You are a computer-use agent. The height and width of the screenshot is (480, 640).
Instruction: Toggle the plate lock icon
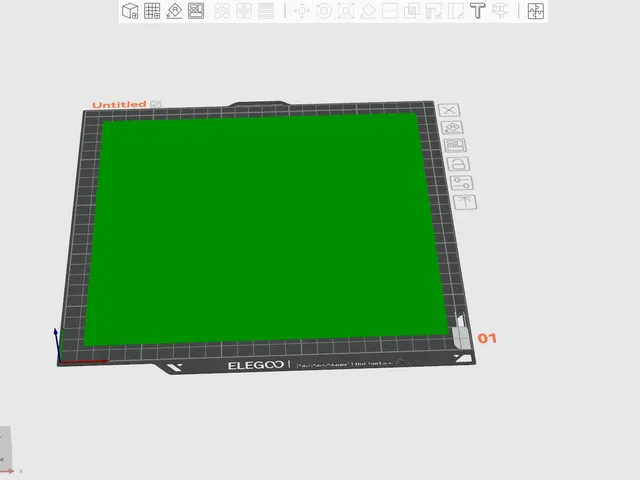(x=459, y=164)
